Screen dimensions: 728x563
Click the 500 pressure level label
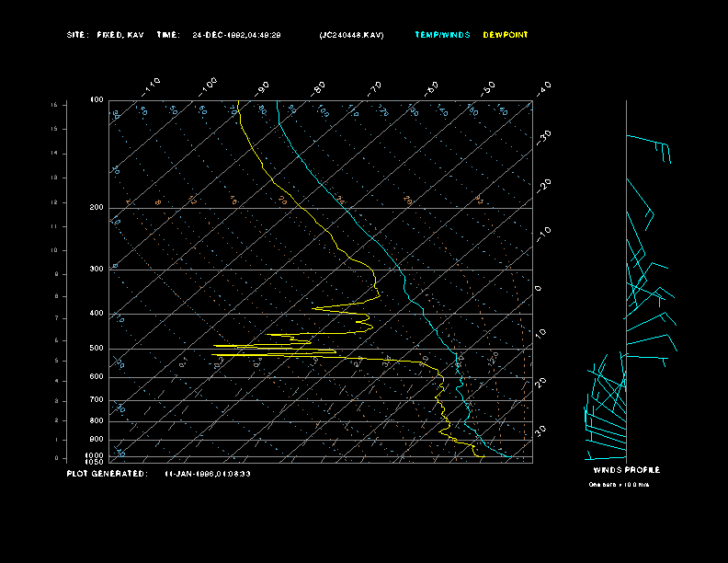(x=97, y=349)
